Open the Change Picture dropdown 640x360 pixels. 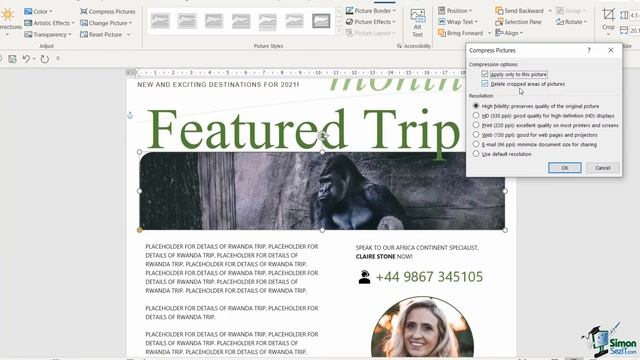coord(106,23)
